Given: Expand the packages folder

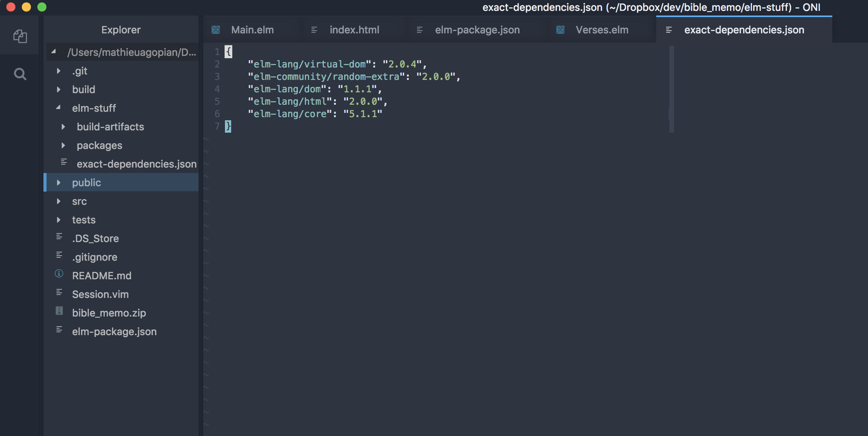Looking at the screenshot, I should click(63, 145).
